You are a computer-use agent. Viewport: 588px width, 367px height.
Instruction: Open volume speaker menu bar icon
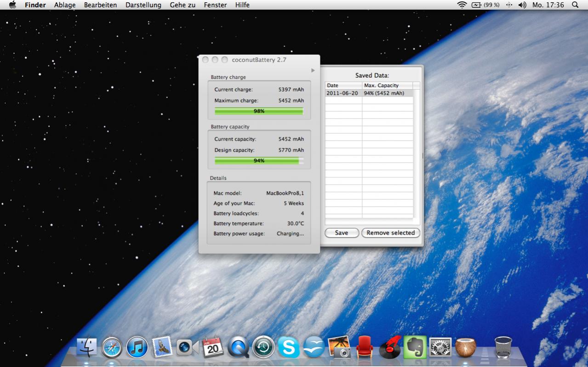pos(522,5)
